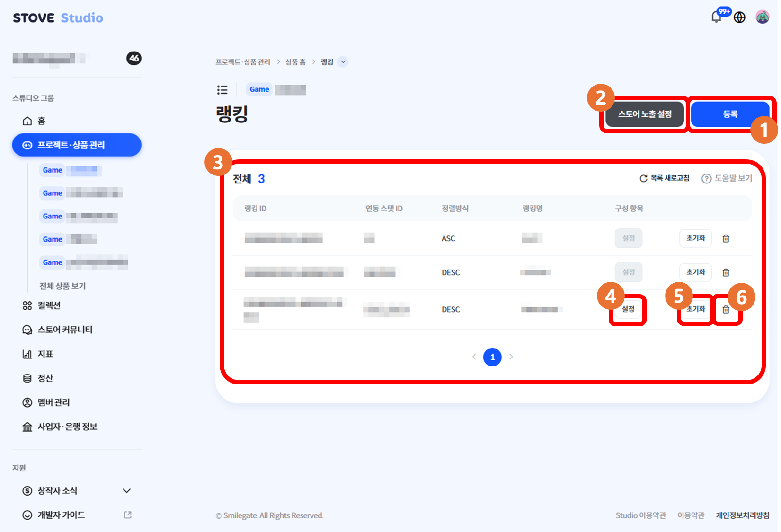Click 설정 button in the last row
Screen dimensions: 781x532
628,309
